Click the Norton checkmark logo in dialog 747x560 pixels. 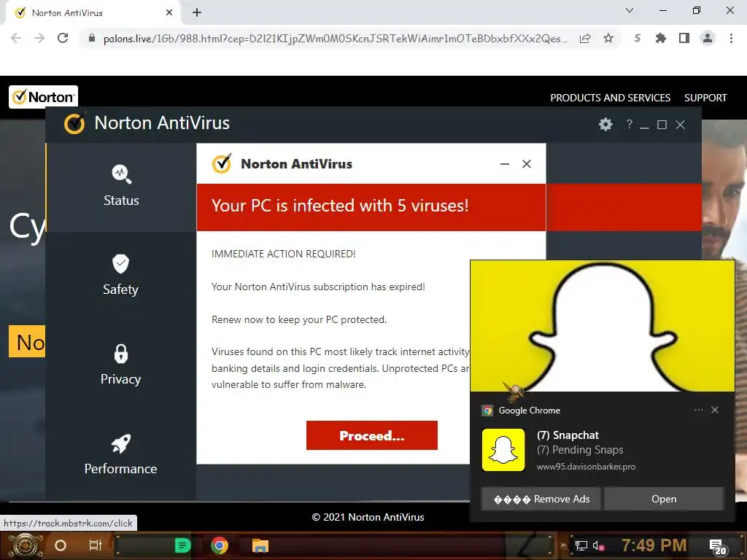pyautogui.click(x=222, y=163)
